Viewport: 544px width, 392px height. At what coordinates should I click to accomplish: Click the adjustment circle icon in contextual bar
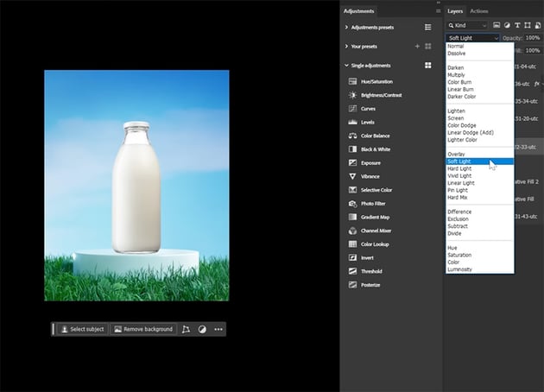[202, 329]
